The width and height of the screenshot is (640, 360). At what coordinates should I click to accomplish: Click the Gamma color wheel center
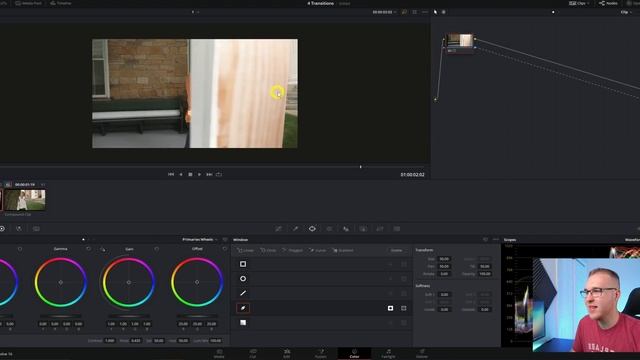pyautogui.click(x=61, y=282)
